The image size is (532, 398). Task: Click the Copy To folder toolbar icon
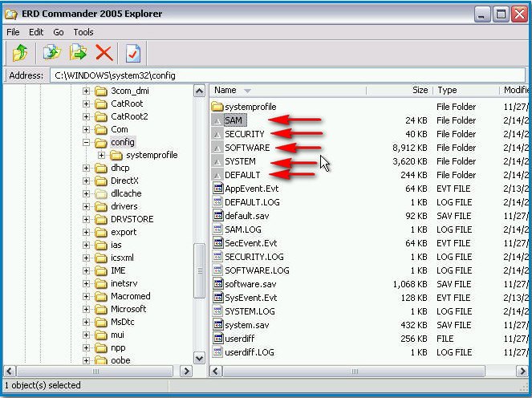point(53,53)
